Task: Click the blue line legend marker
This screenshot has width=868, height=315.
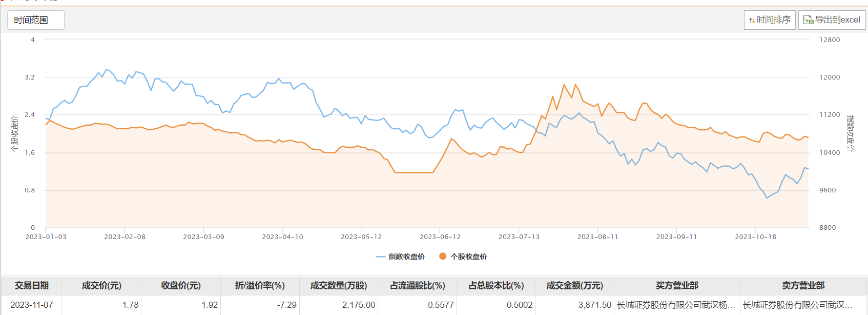Action: pos(380,257)
